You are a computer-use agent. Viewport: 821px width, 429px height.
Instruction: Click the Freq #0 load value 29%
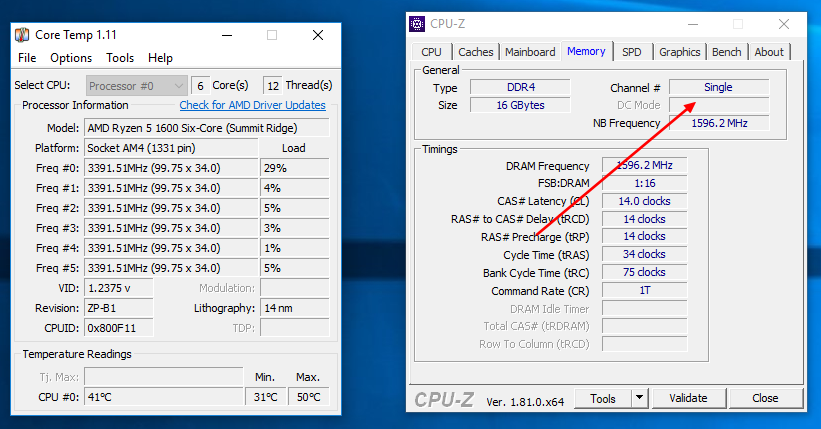[x=295, y=168]
